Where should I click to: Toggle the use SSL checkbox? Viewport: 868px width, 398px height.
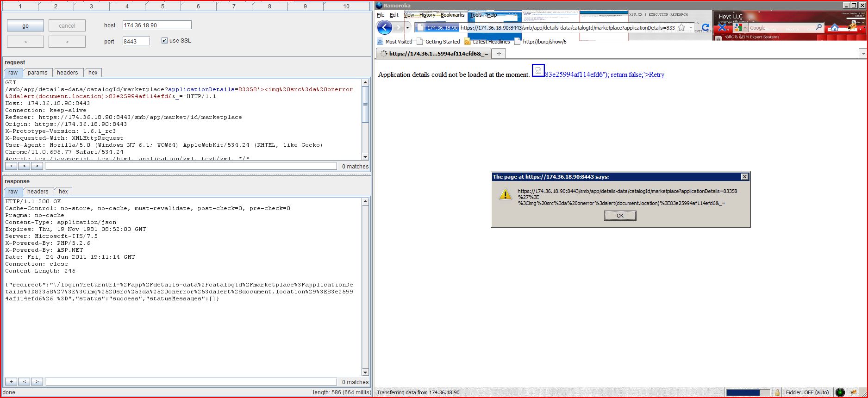coord(164,41)
